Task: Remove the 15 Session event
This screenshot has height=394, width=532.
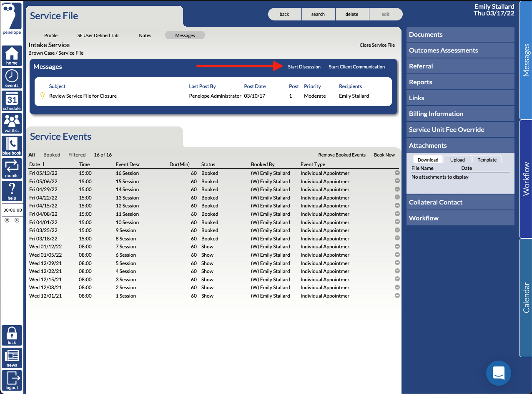Action: [x=397, y=181]
